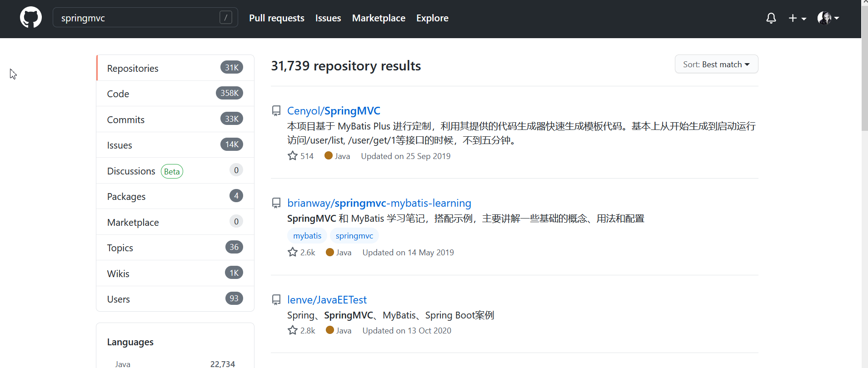Open the notifications bell

[771, 18]
